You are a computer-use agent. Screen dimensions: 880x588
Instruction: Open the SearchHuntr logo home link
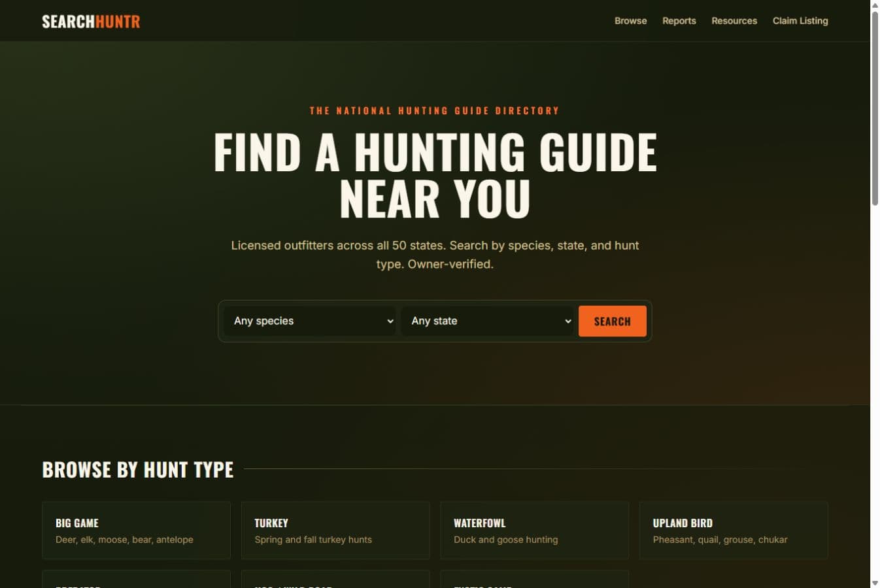click(91, 22)
